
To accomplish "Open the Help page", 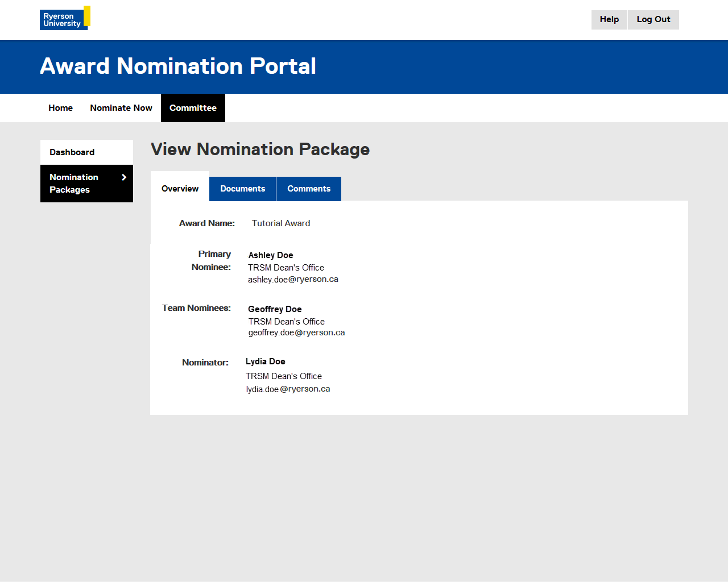I will [x=609, y=19].
